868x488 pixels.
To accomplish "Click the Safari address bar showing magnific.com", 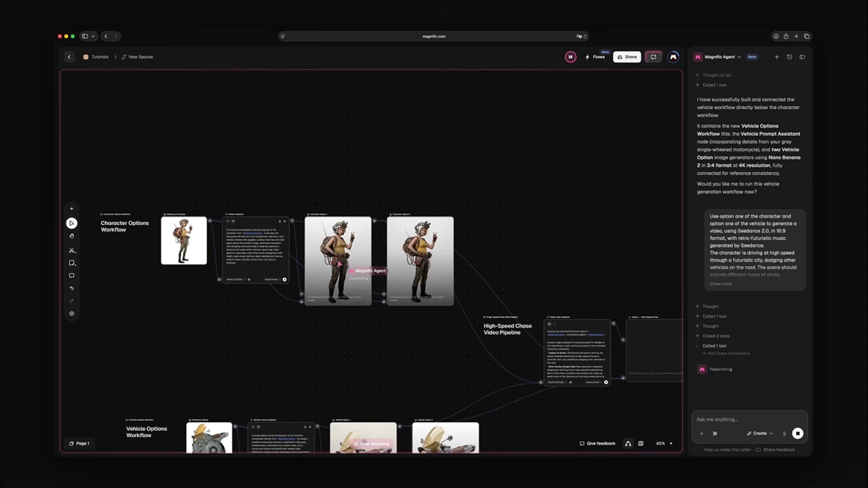I will 434,36.
